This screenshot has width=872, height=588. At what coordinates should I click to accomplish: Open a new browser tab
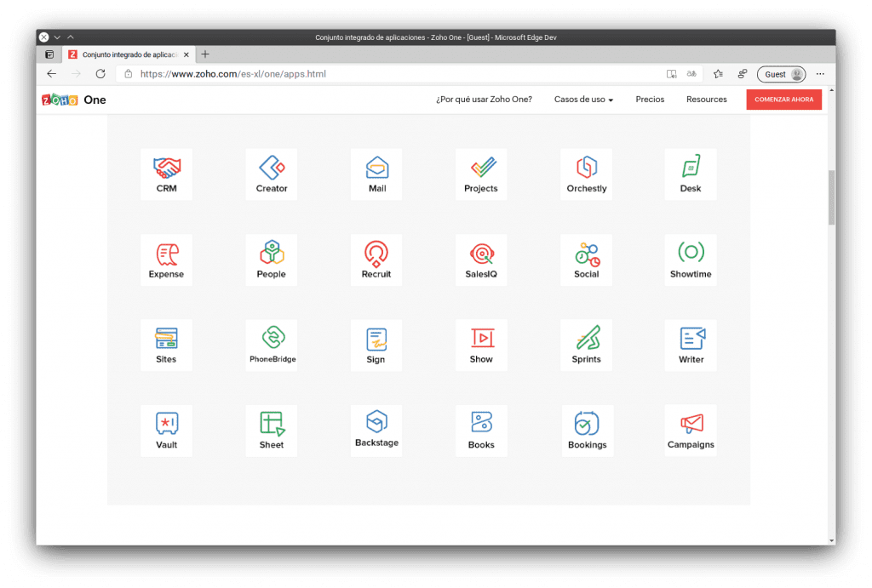click(x=205, y=54)
